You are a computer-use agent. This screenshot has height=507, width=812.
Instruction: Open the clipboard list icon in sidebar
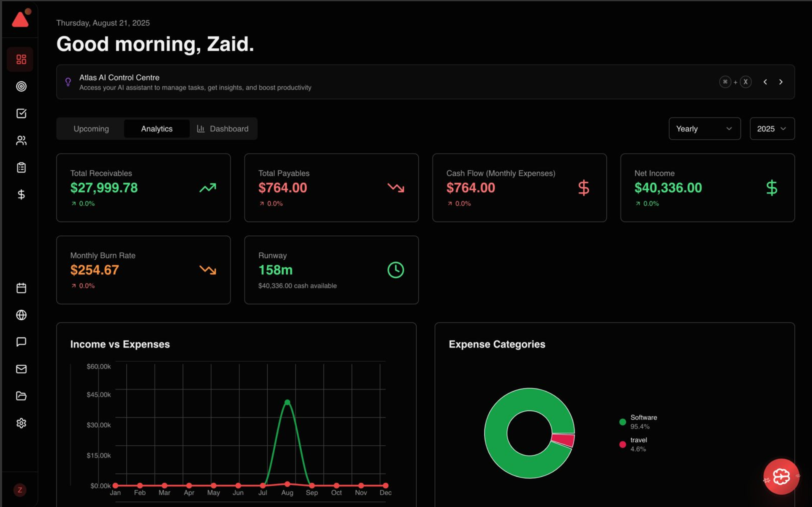pyautogui.click(x=21, y=167)
